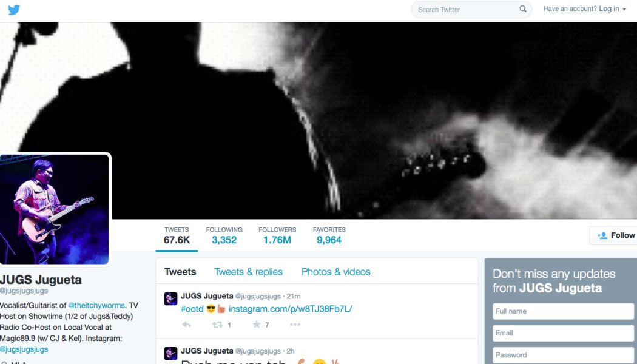
Task: Click the Twitter bird logo
Action: click(14, 10)
